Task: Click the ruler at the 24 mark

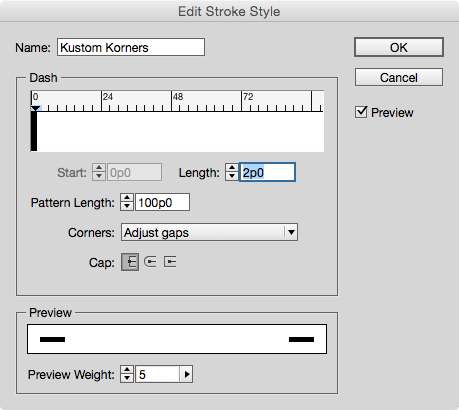Action: point(102,101)
